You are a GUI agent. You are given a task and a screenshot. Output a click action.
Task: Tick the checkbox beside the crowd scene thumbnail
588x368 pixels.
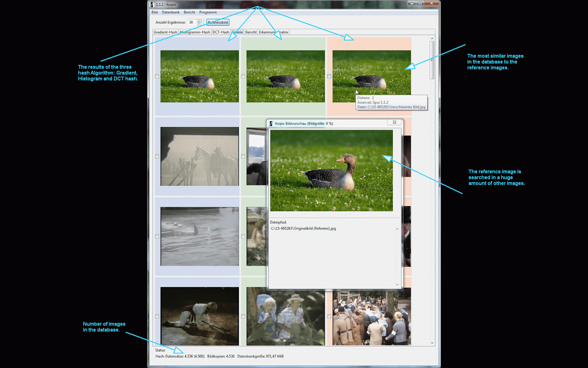click(x=329, y=316)
